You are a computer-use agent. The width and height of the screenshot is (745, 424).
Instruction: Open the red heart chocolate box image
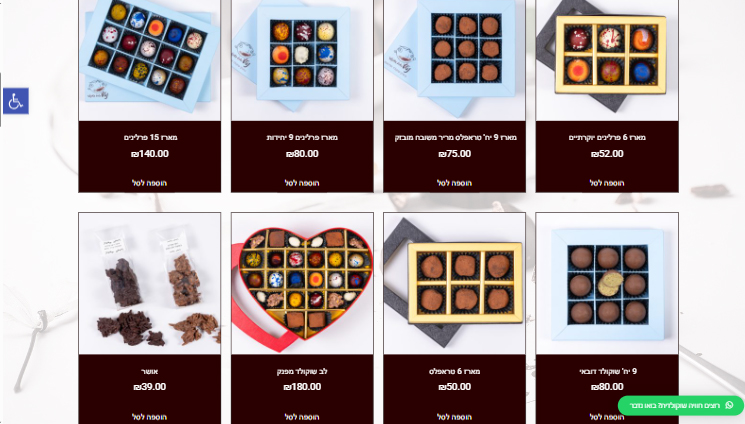coord(302,283)
